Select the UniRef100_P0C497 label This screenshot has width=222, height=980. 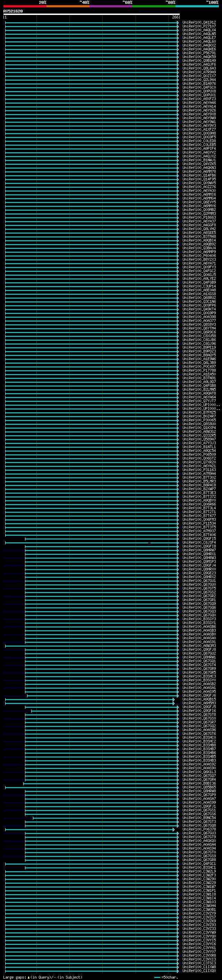coord(199,367)
